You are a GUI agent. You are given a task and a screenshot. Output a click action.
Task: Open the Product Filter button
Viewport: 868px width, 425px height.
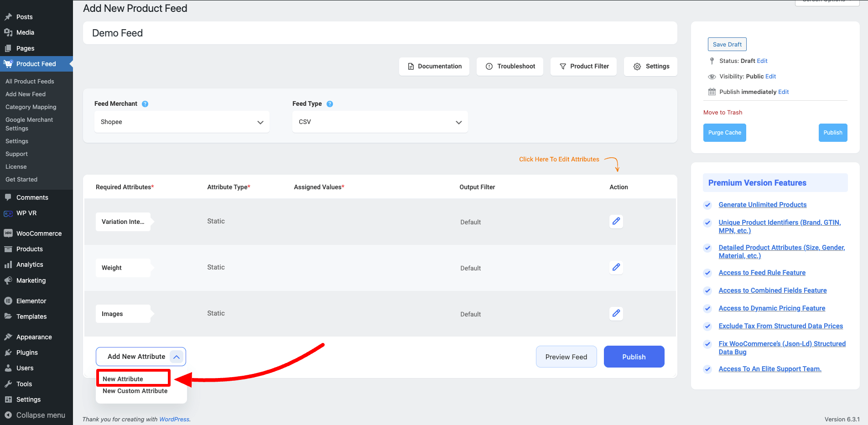pos(584,66)
